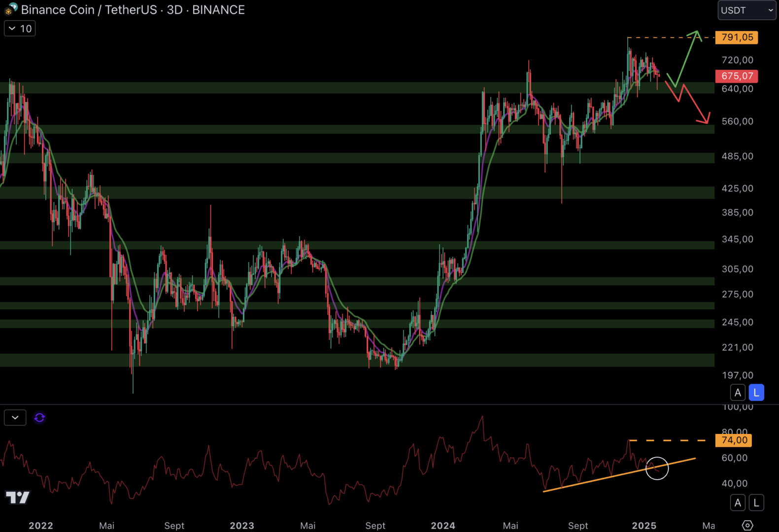
Task: Click the Binance Coin symbol icon
Action: click(x=10, y=9)
